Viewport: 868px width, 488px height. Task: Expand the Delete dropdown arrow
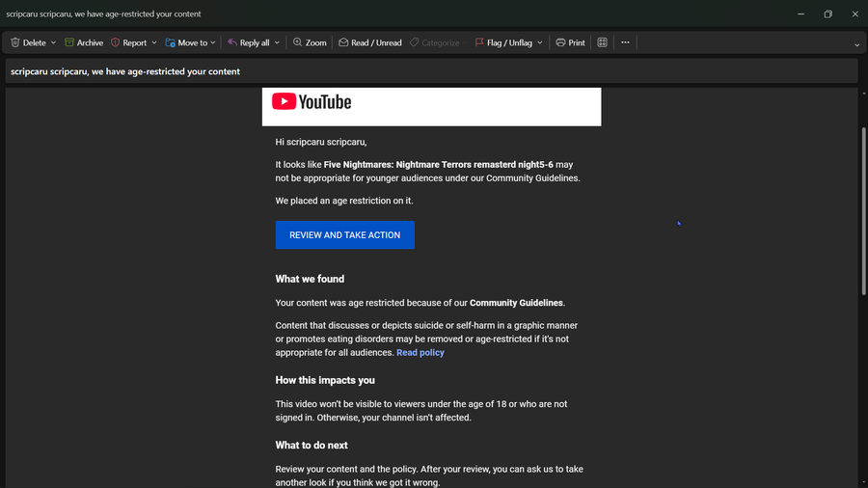(53, 42)
